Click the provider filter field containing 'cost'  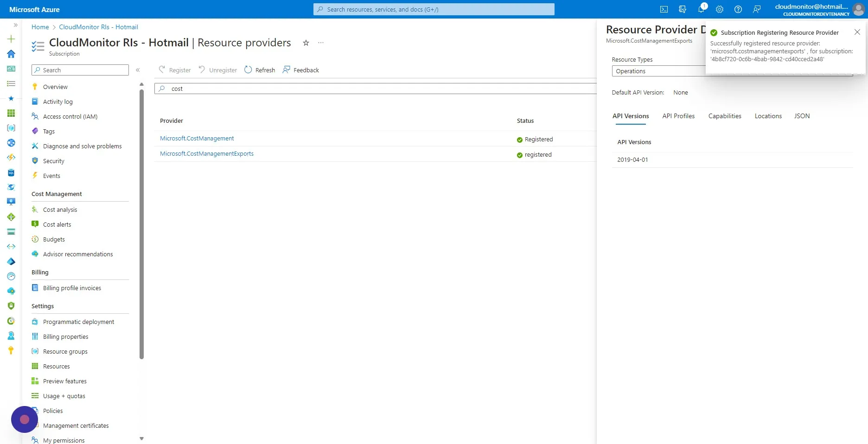tap(376, 89)
